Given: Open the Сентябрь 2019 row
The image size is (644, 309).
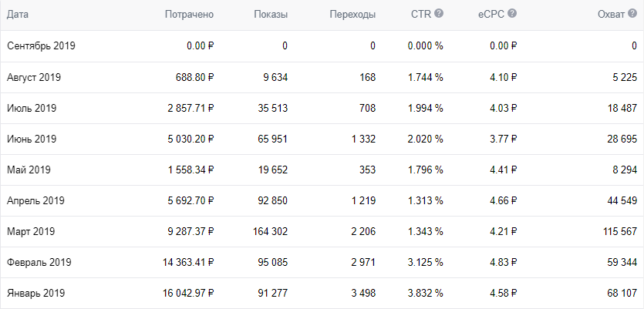Looking at the screenshot, I should click(322, 46).
